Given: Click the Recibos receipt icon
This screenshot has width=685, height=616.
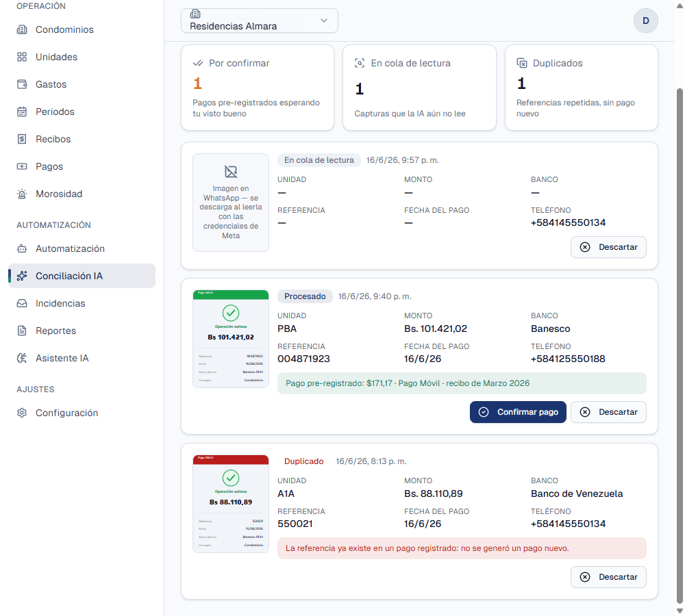Looking at the screenshot, I should point(22,139).
